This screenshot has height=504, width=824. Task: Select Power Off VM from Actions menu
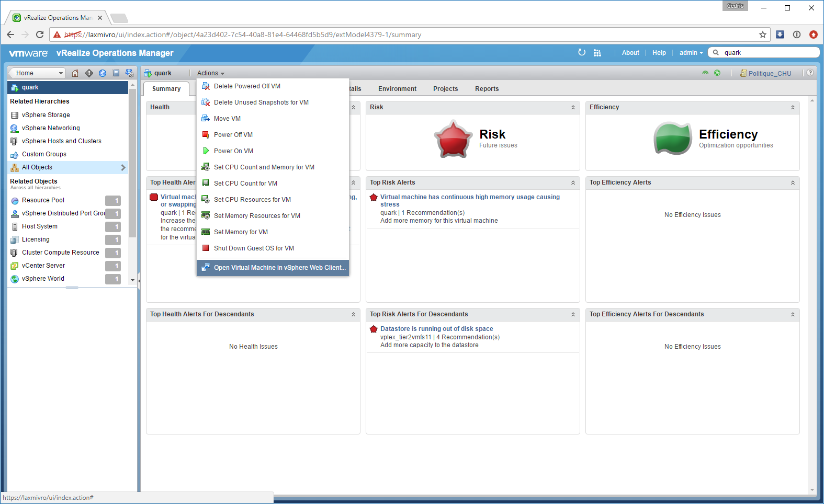click(233, 135)
